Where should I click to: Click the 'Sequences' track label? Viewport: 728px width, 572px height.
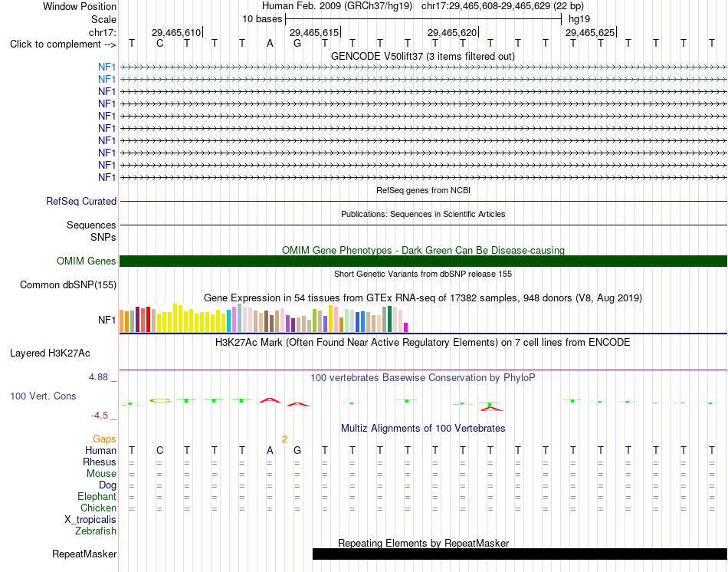(x=91, y=225)
